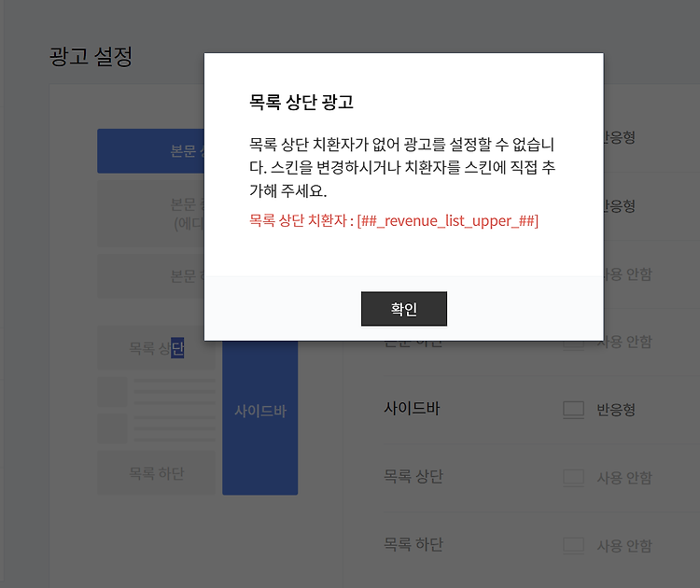
Task: Click the device icon in 사이드바 row
Action: [574, 410]
